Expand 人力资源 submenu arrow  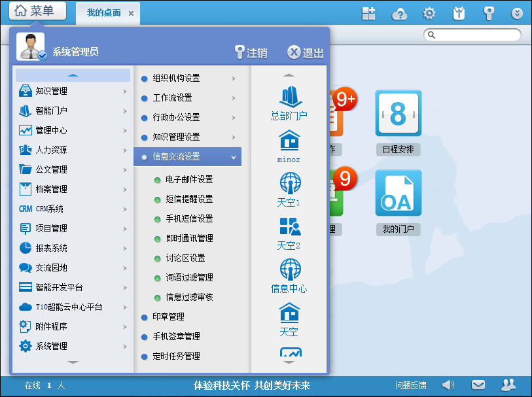(125, 150)
